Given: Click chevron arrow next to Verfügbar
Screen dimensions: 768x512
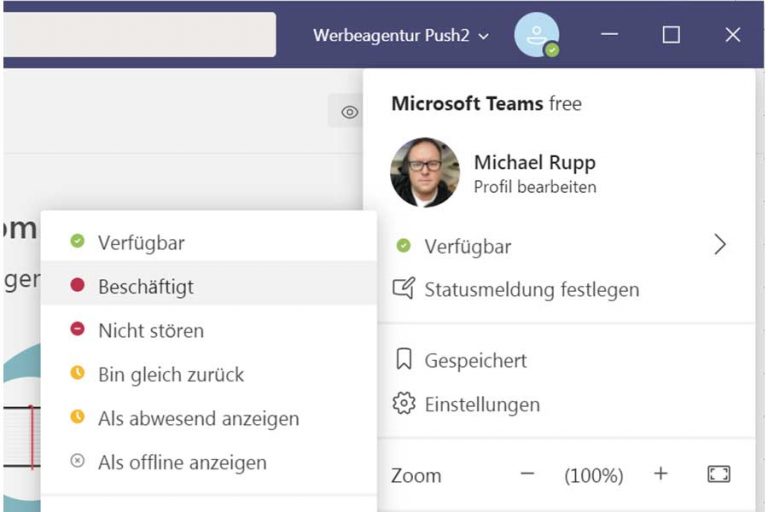Looking at the screenshot, I should click(x=720, y=244).
